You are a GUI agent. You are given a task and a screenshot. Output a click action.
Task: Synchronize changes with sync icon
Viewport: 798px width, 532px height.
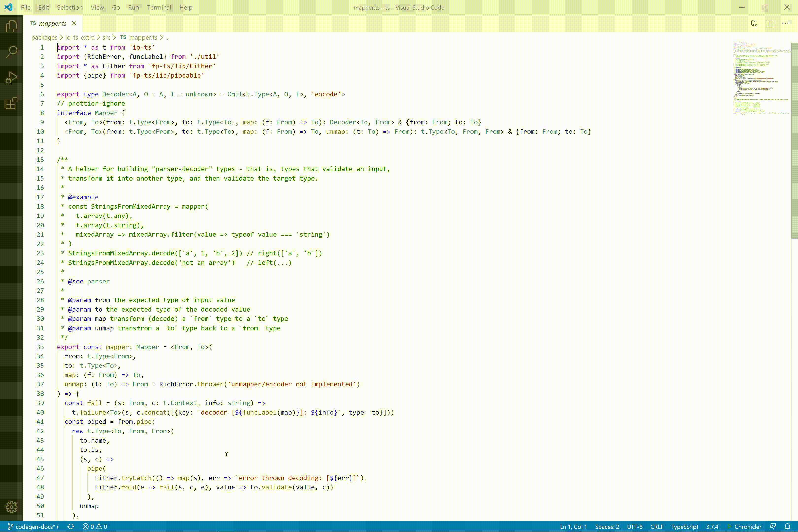[x=71, y=526]
